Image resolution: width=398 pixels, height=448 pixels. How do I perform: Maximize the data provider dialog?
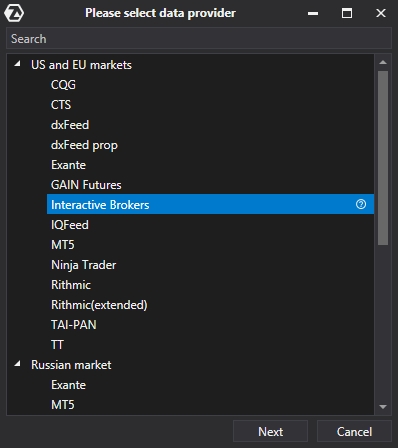coord(347,13)
